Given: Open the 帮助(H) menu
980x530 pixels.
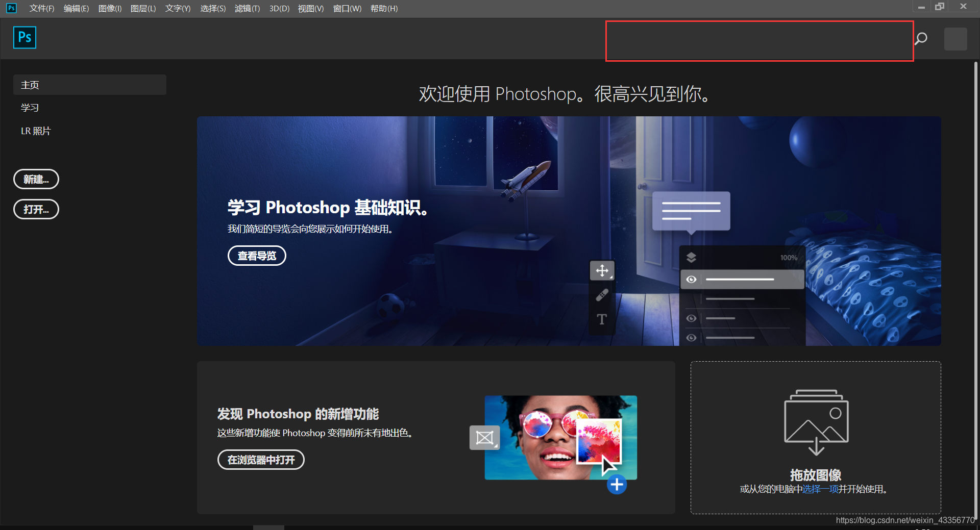Looking at the screenshot, I should (384, 8).
